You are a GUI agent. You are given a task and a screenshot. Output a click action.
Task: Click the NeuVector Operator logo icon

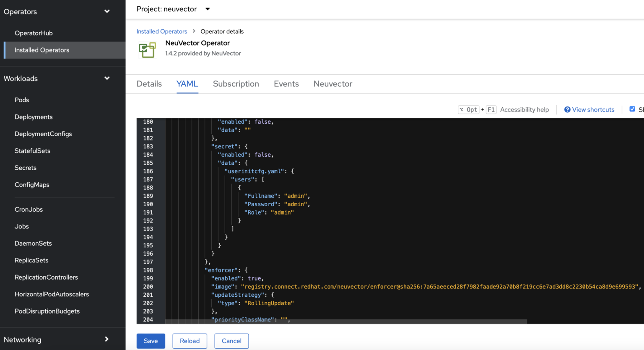click(x=147, y=50)
